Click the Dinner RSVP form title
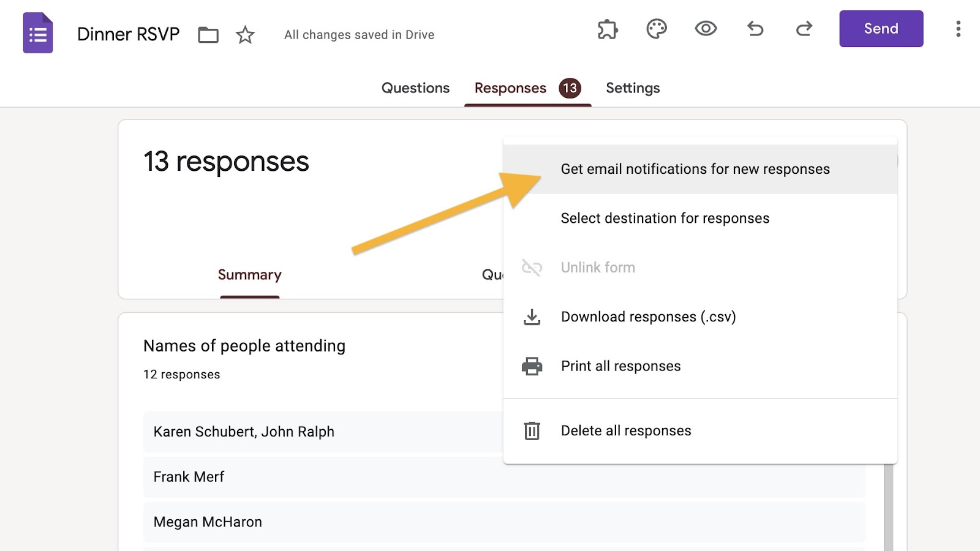 click(128, 34)
